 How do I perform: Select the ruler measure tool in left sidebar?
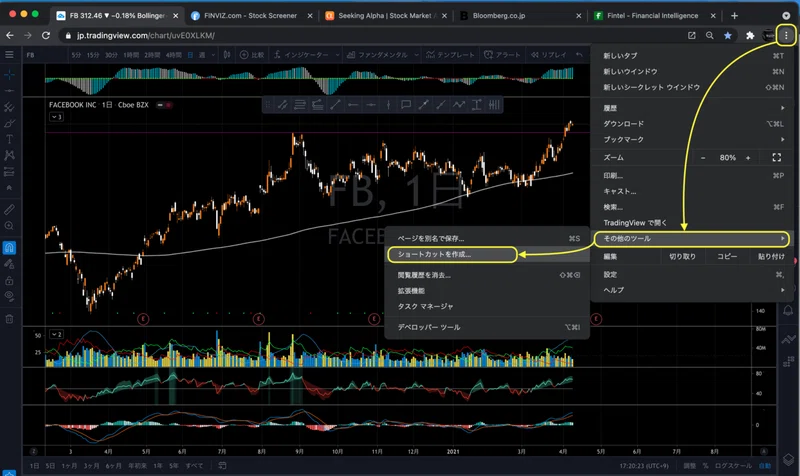(9, 209)
